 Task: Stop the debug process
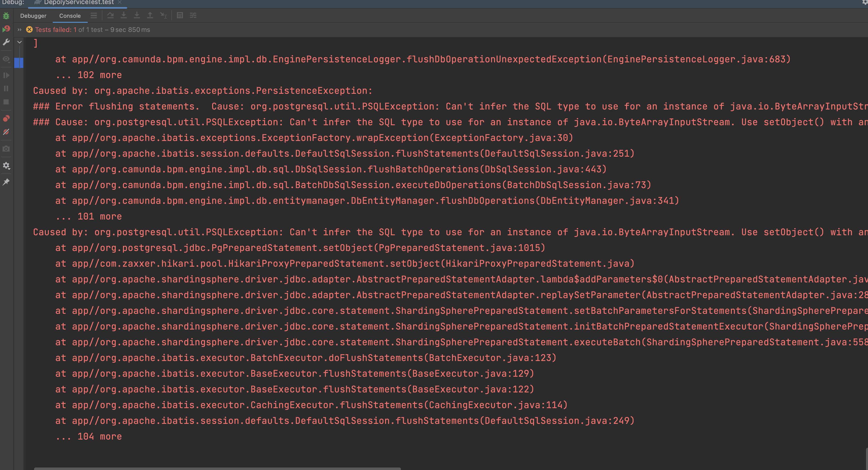[6, 102]
